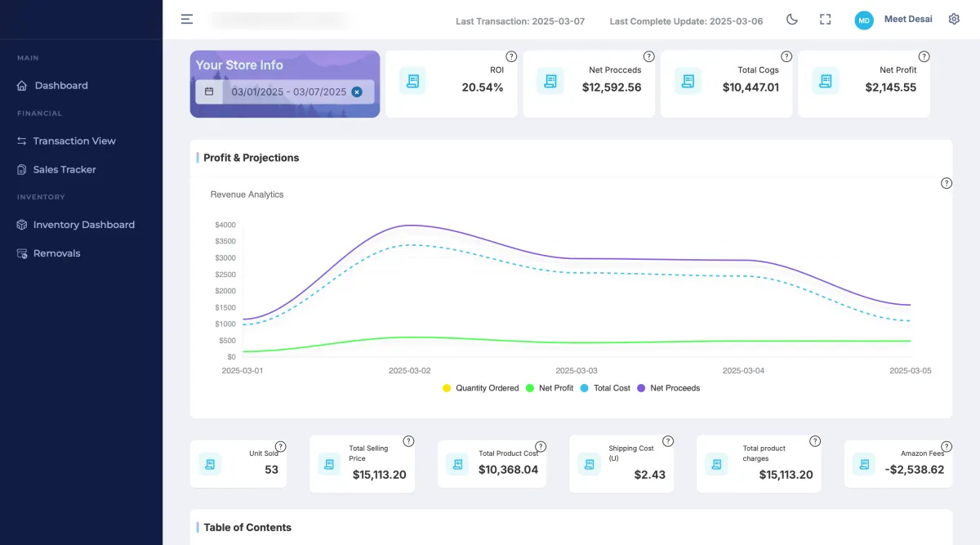
Task: Open Inventory Dashboard in sidebar
Action: tap(83, 225)
